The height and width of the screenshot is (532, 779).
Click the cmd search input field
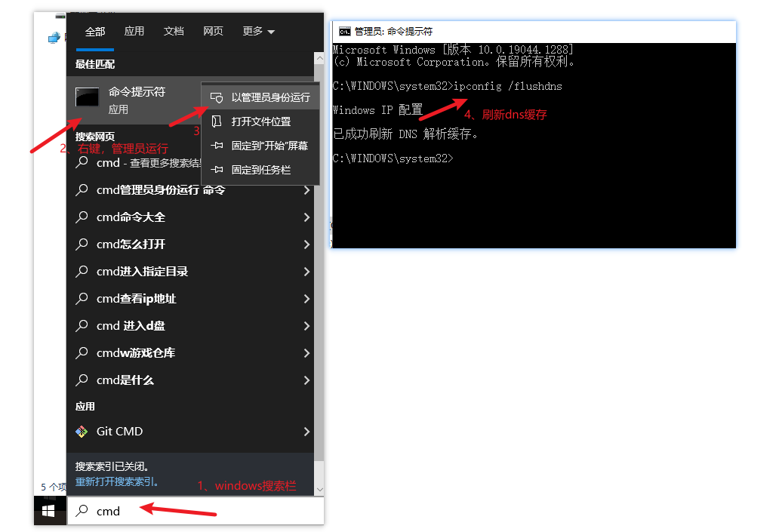(x=196, y=511)
